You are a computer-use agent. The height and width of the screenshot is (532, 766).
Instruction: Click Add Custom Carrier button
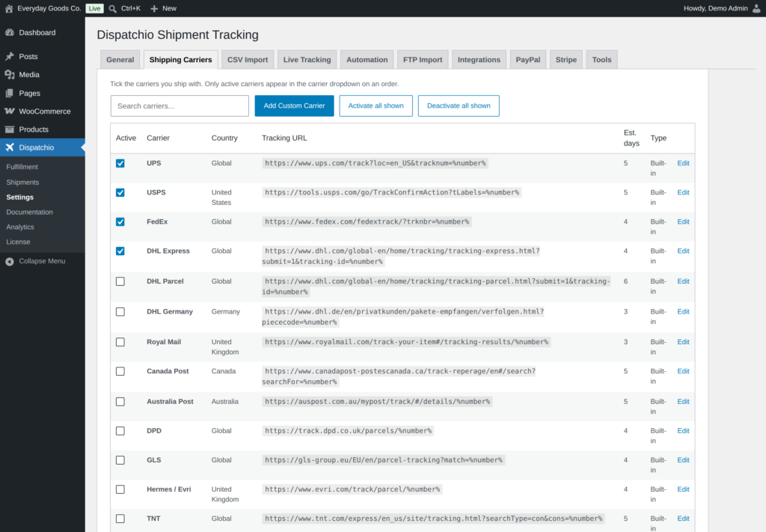click(294, 106)
